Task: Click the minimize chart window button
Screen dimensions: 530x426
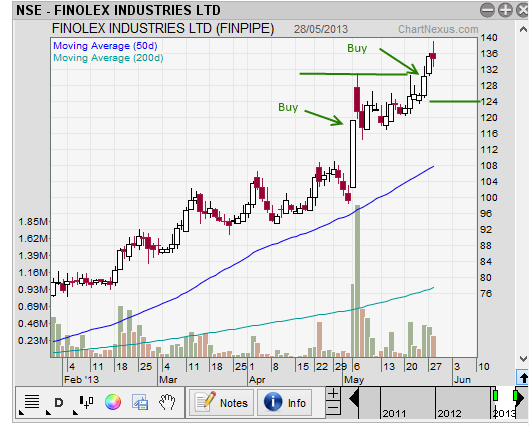Action: [487, 10]
